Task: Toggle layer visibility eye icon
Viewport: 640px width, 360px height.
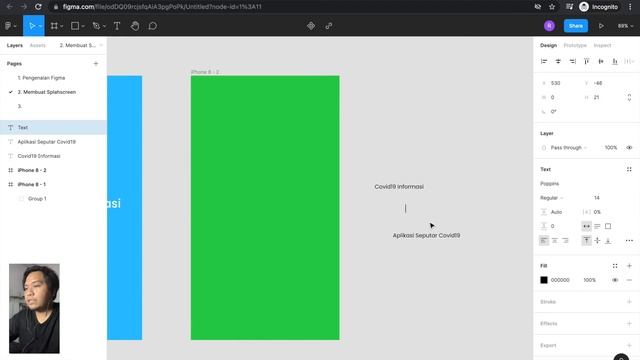Action: (629, 148)
